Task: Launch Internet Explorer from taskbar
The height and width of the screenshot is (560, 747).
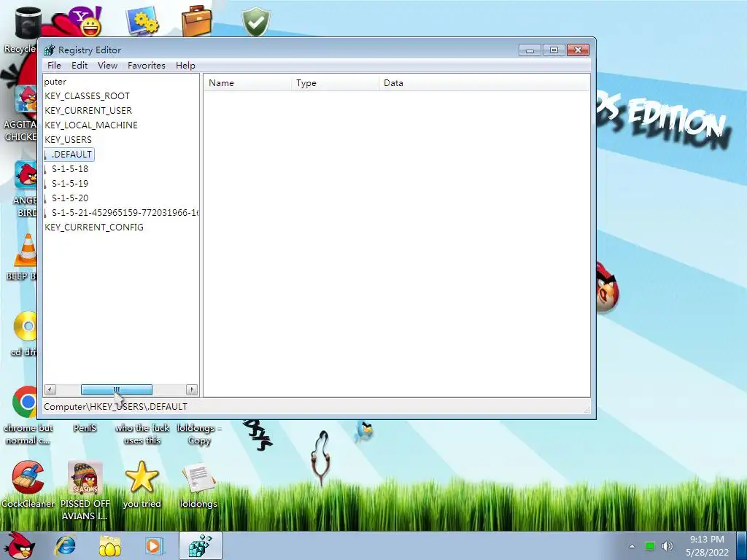Action: (x=65, y=545)
